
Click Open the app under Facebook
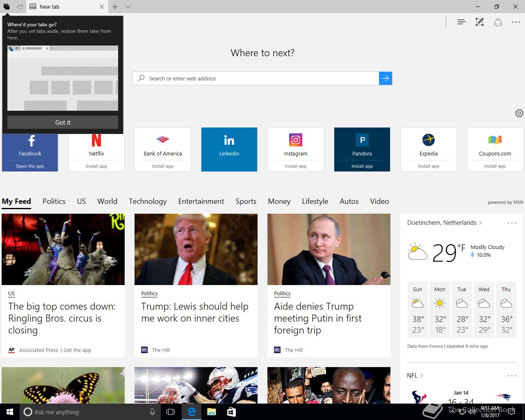click(30, 166)
